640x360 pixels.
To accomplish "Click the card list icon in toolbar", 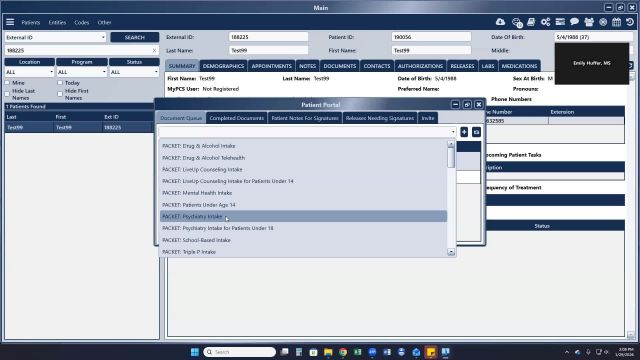I will click(560, 22).
